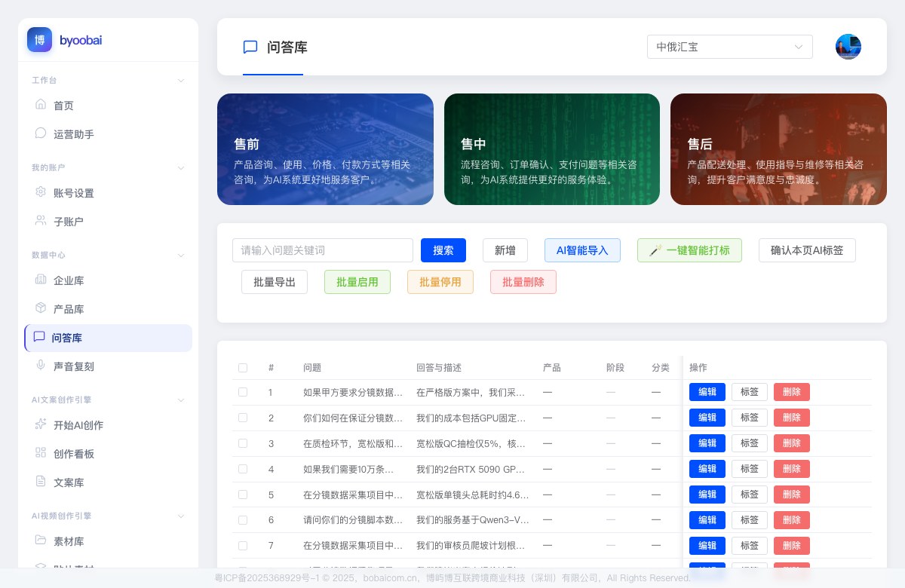Screen dimensions: 905x588
Task: Click the 问答库 tab title in header
Action: pyautogui.click(x=287, y=47)
